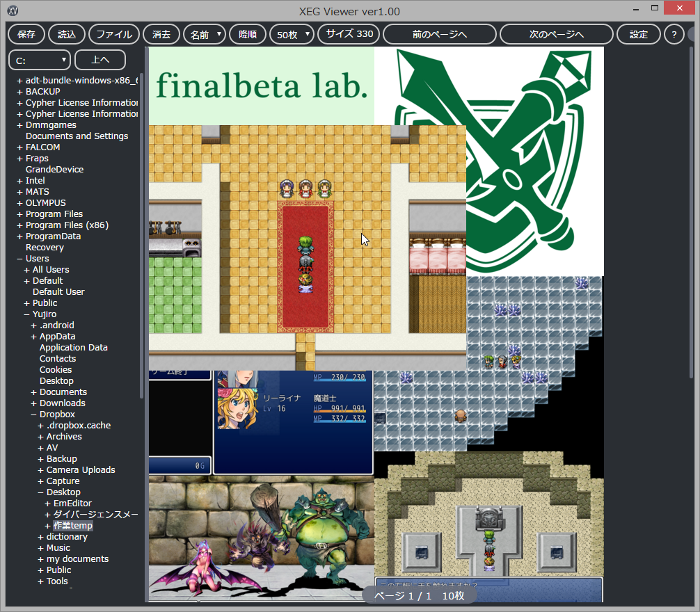Click the 保存 save button
Viewport: 700px width, 612px height.
(26, 34)
